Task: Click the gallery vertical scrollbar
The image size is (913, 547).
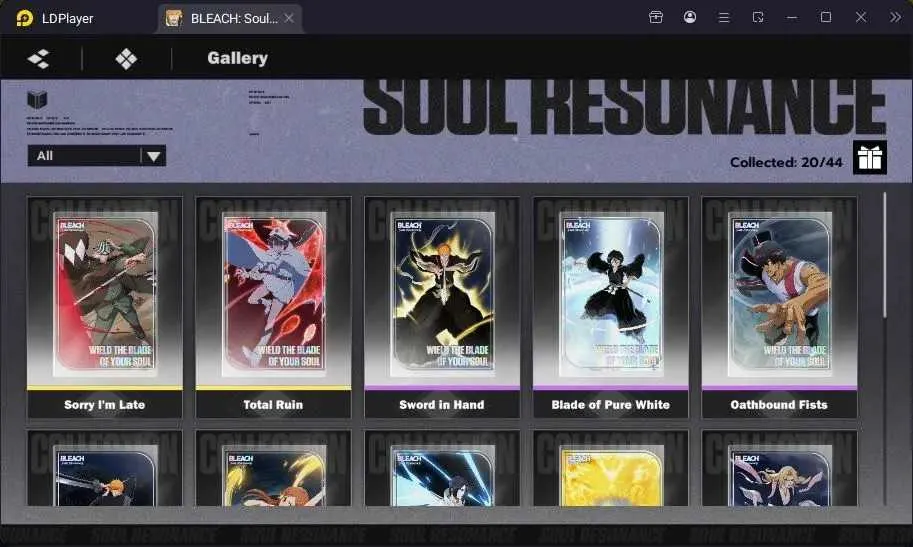Action: pyautogui.click(x=884, y=255)
